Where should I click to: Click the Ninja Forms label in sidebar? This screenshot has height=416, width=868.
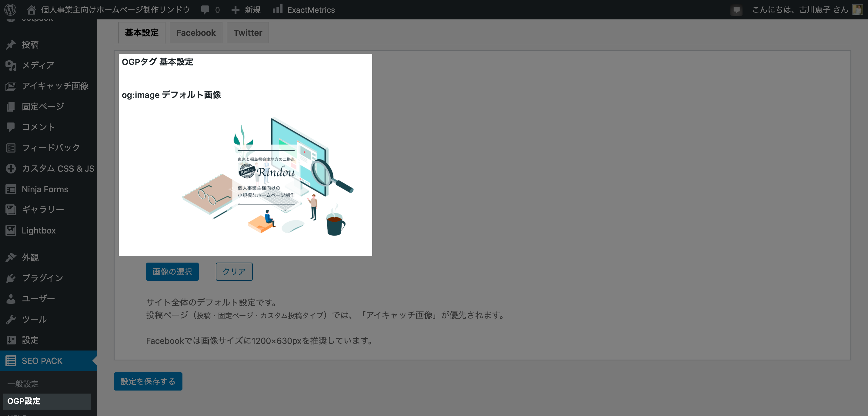click(45, 189)
